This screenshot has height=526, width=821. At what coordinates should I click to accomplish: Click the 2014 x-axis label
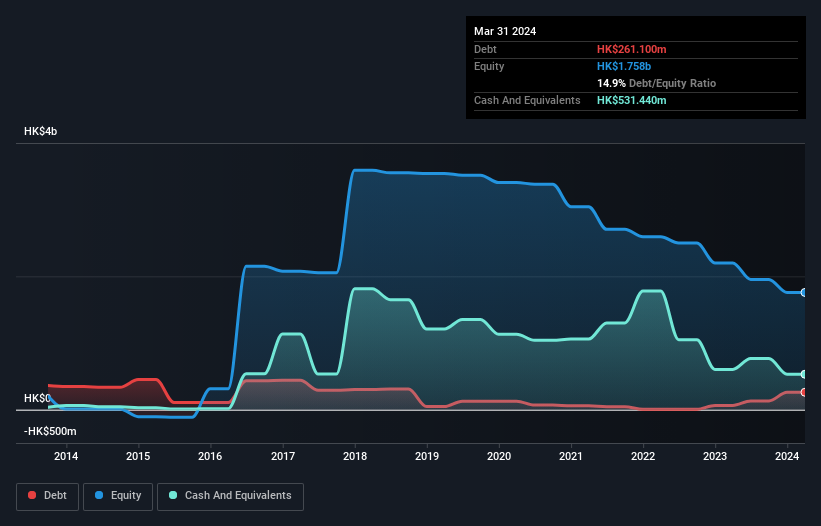click(66, 456)
